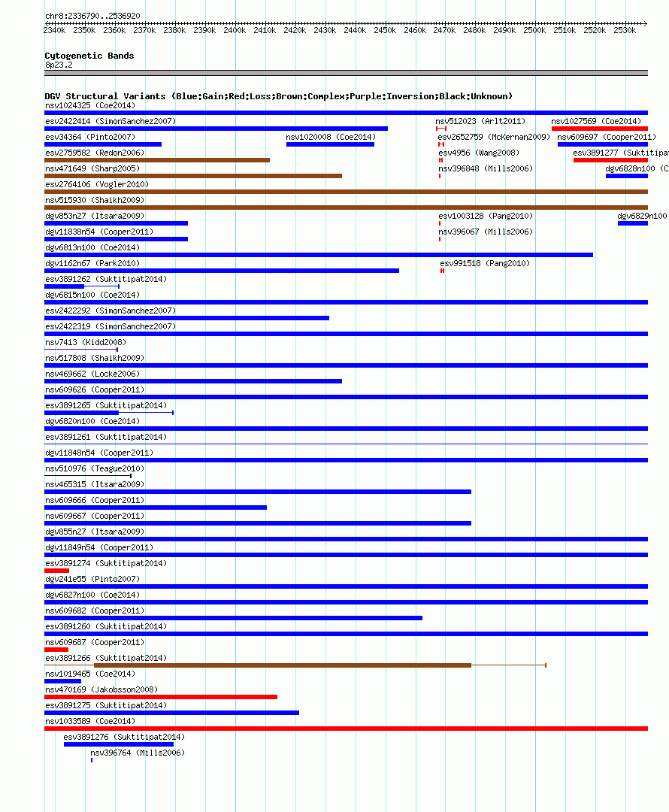This screenshot has height=812, width=669.
Task: Select the dgv6815n100 (Coe2014) label
Action: [92, 295]
